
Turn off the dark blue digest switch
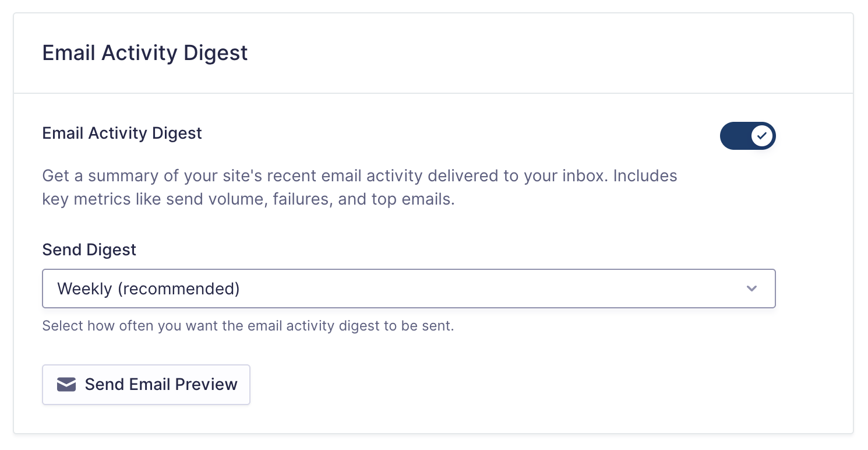(747, 136)
